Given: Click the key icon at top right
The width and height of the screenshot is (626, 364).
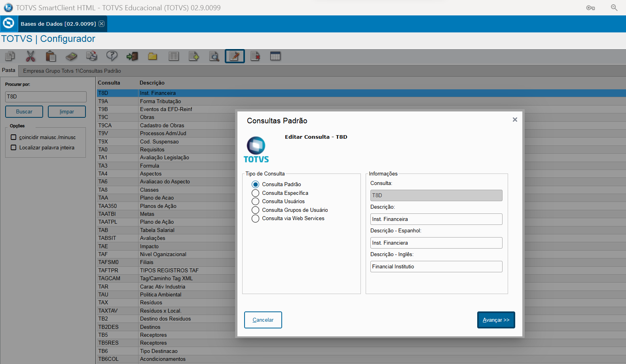Looking at the screenshot, I should [590, 8].
